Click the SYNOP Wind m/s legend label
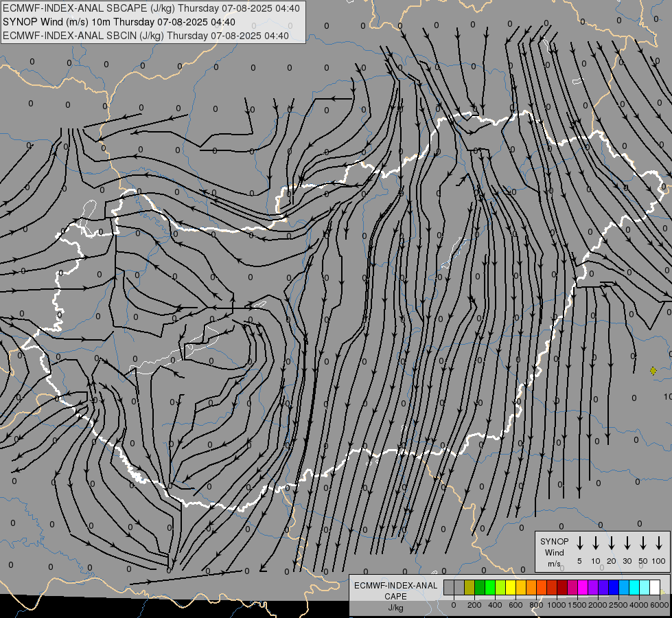 point(554,553)
